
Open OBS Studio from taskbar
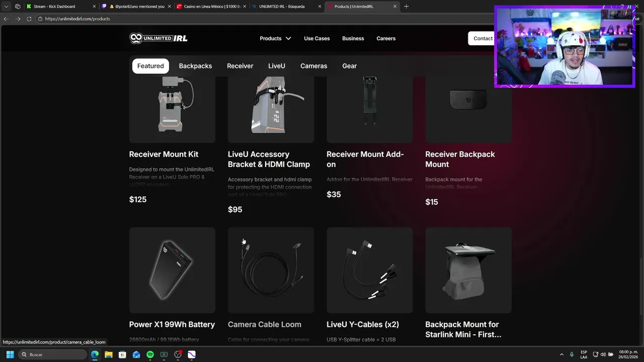[178, 354]
